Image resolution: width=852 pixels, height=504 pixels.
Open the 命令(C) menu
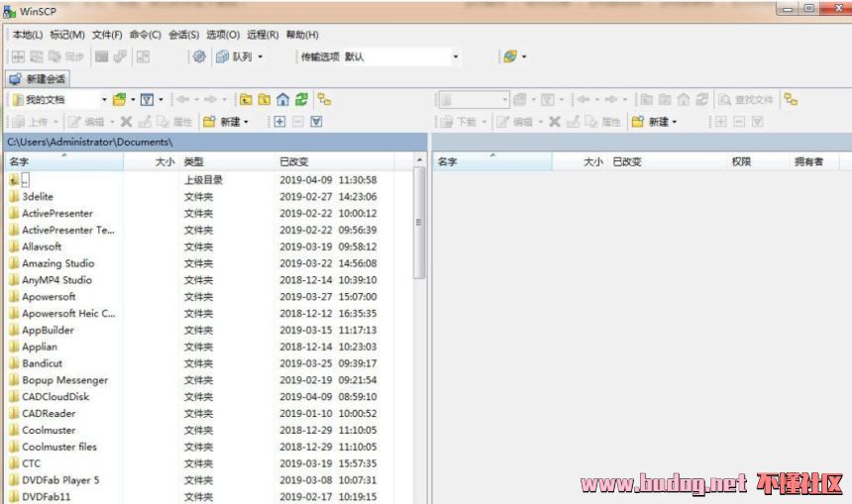(145, 35)
